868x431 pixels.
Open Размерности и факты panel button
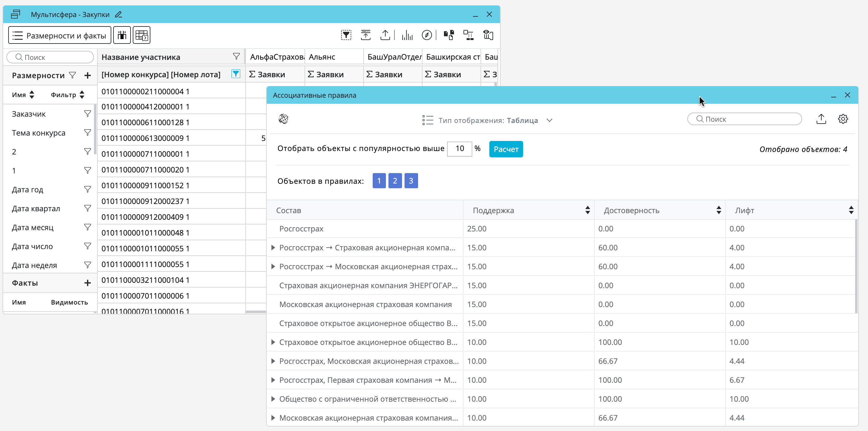(60, 35)
